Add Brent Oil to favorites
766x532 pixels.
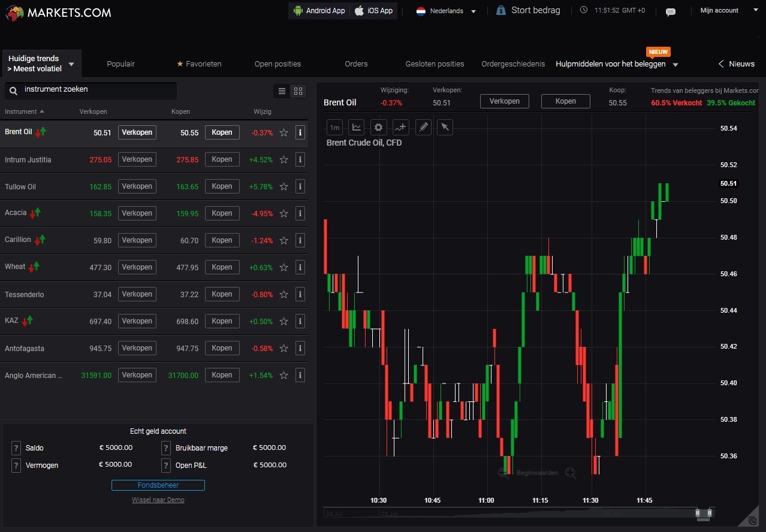tap(284, 132)
